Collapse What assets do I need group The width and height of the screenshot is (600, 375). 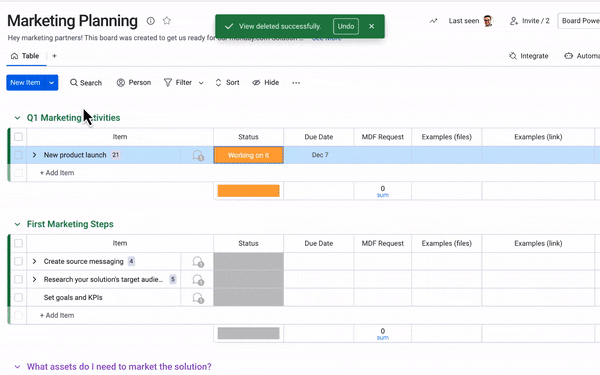(17, 367)
